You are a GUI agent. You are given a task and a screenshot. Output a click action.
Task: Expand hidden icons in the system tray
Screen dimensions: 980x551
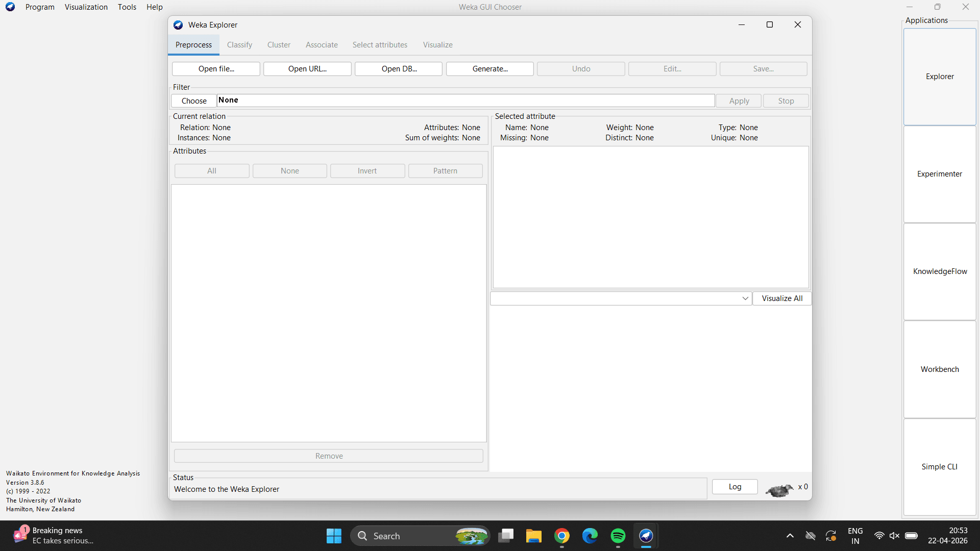coord(790,536)
